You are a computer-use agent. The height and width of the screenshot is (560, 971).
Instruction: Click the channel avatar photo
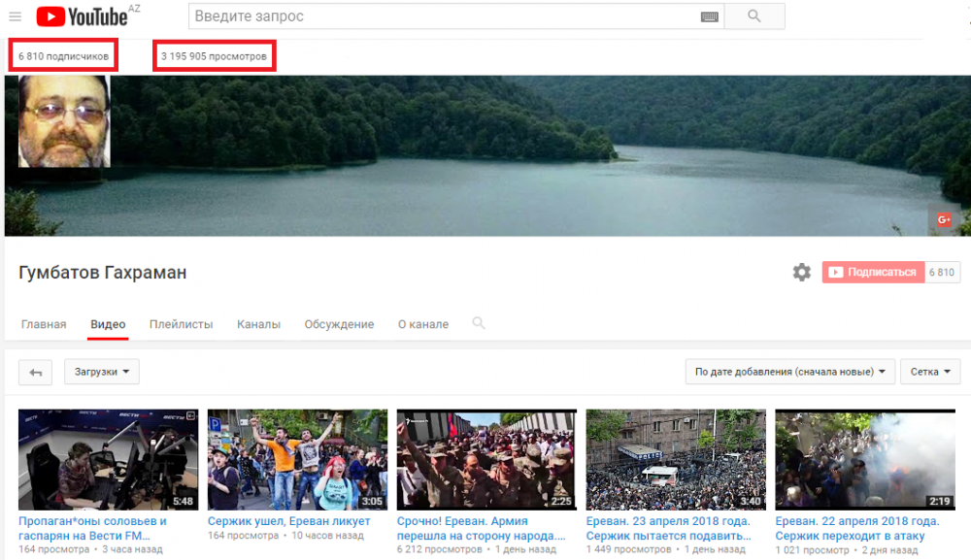pyautogui.click(x=64, y=122)
